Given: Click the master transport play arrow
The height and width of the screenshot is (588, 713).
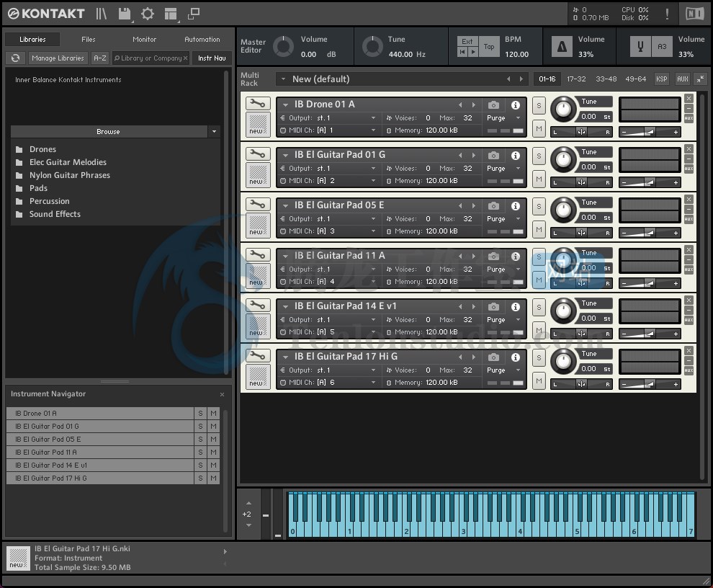Looking at the screenshot, I should pos(473,52).
